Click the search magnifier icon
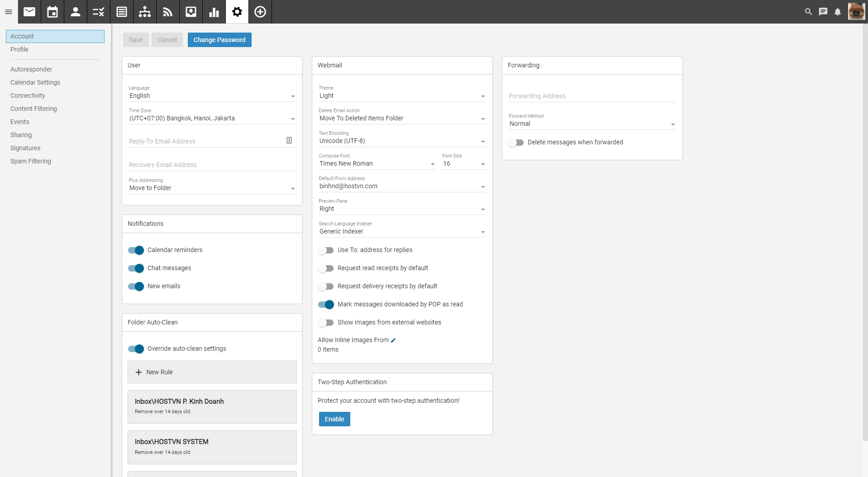The height and width of the screenshot is (477, 868). pyautogui.click(x=808, y=12)
